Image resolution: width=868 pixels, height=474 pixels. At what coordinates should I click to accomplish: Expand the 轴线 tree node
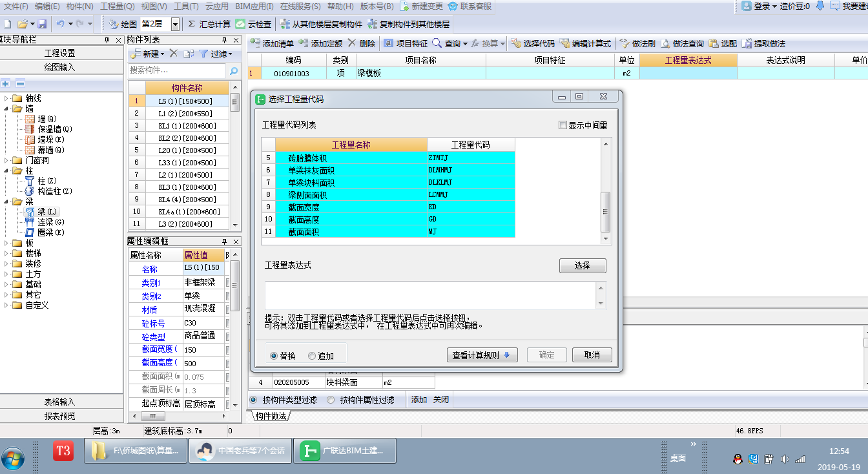click(x=7, y=98)
